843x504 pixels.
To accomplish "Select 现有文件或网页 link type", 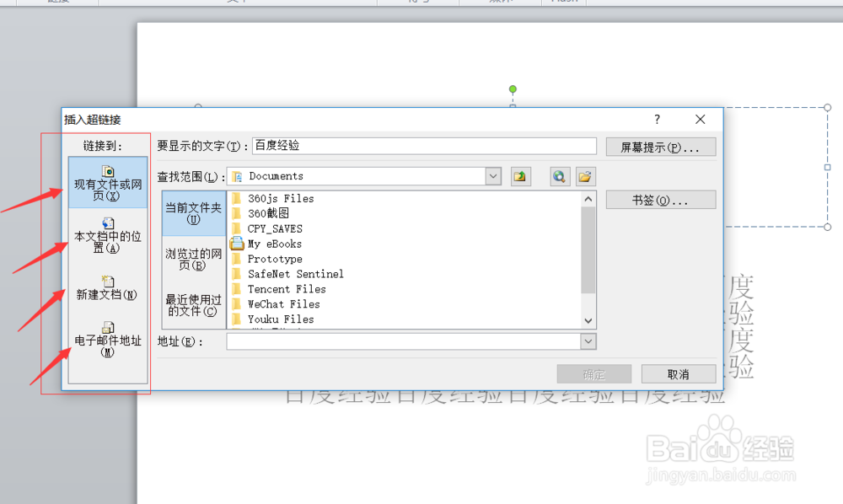I will 108,183.
